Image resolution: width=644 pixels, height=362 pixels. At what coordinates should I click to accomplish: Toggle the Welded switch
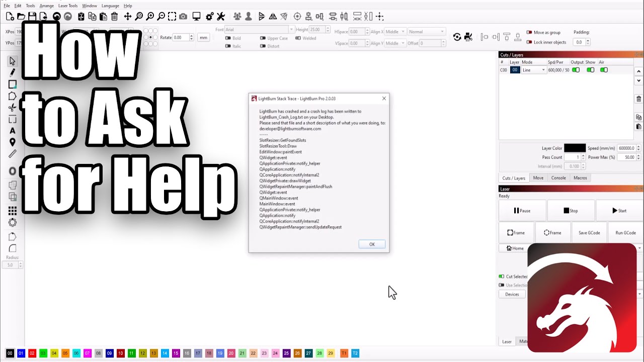click(x=298, y=38)
